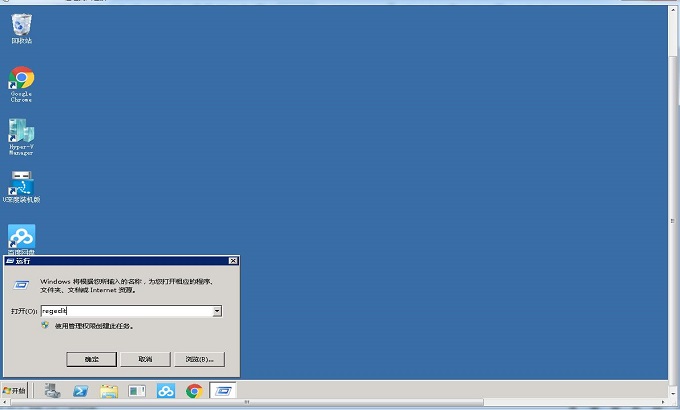Open the Start menu (开始)

click(x=15, y=390)
